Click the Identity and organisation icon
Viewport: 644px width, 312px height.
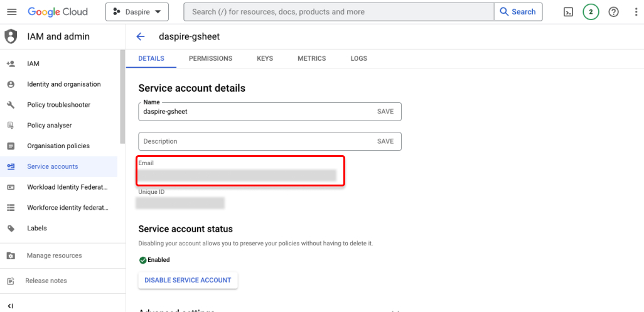[x=11, y=84]
